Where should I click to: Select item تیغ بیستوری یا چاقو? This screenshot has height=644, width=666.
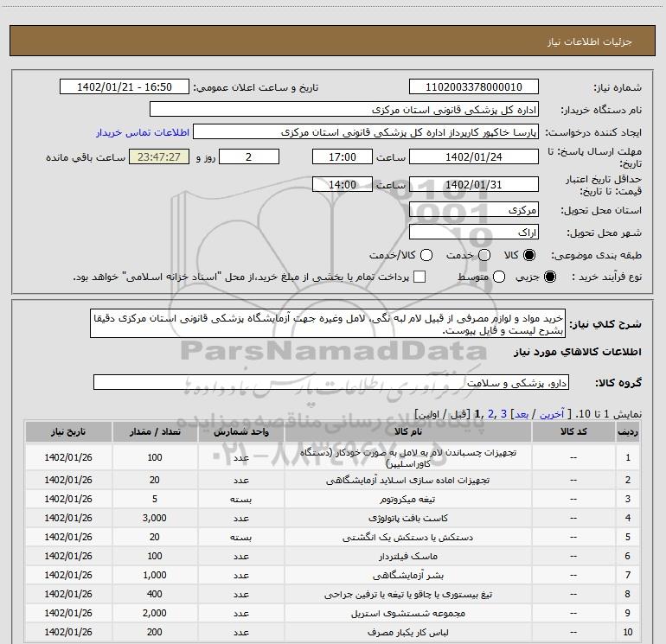[407, 595]
